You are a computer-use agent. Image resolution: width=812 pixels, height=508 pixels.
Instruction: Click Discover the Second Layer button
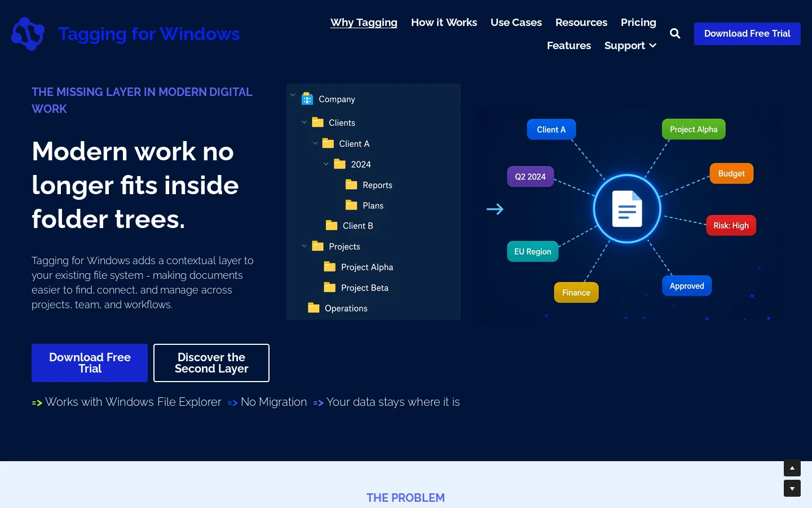pos(211,363)
